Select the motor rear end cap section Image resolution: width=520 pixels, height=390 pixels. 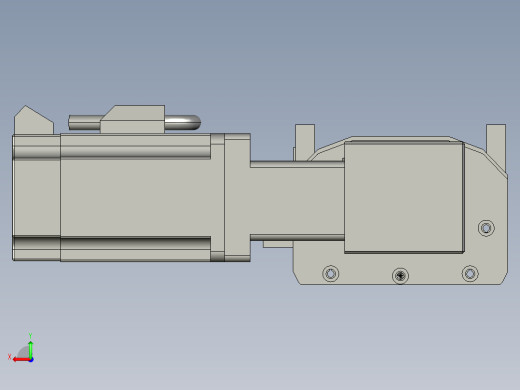pyautogui.click(x=36, y=197)
